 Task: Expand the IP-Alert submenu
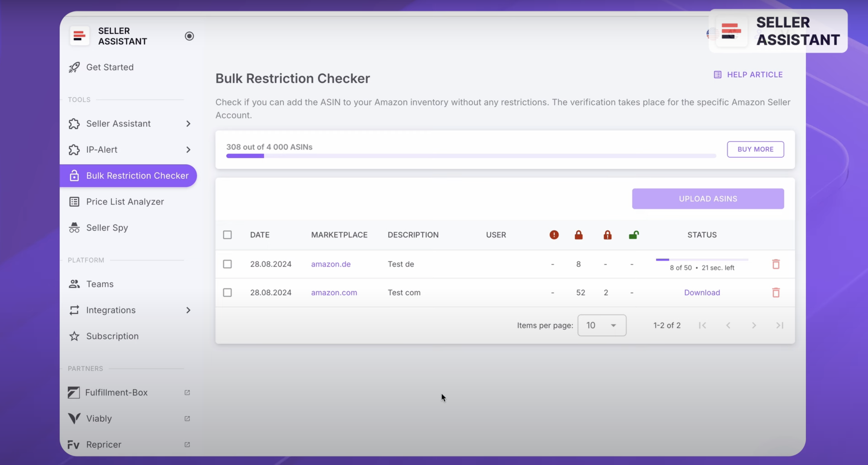(188, 150)
